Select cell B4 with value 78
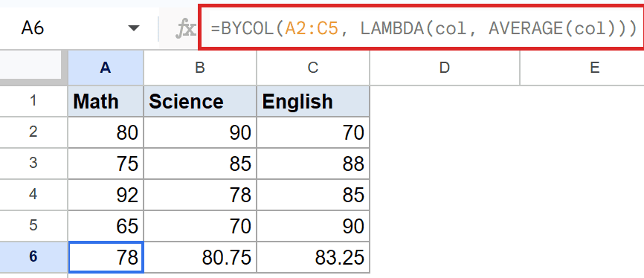644x278 pixels. (x=200, y=195)
